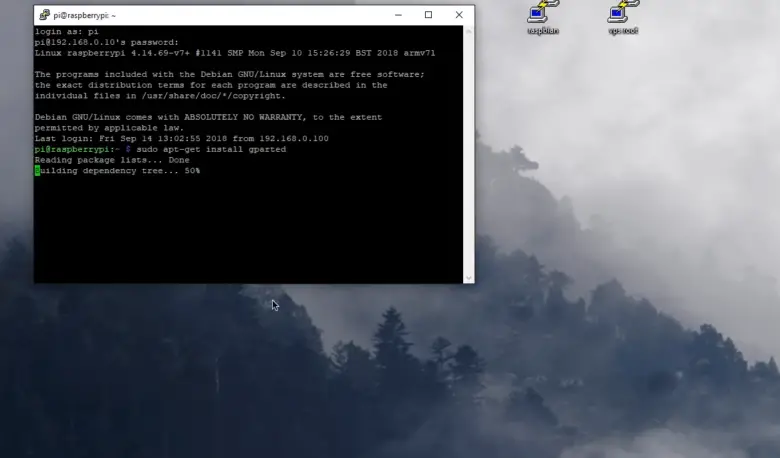Viewport: 780px width, 458px height.
Task: Click the 'Reading package lists... Done' line
Action: (x=112, y=160)
